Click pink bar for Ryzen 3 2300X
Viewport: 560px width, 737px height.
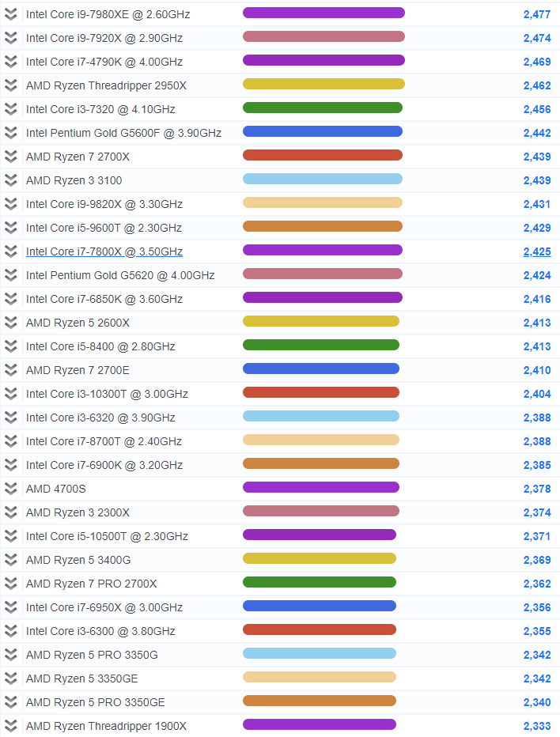tap(320, 511)
